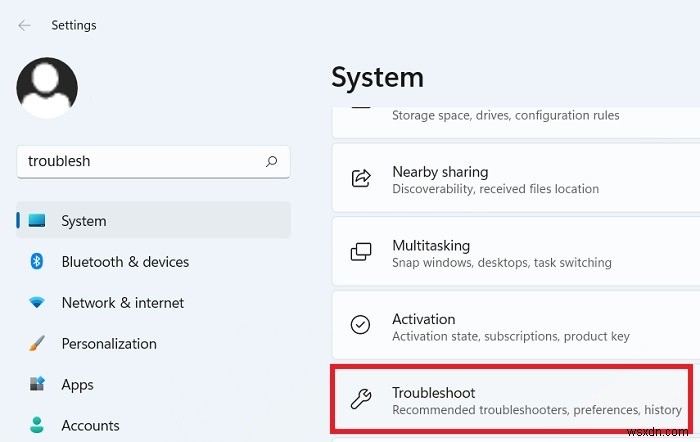The width and height of the screenshot is (700, 442).
Task: Click the settings search box
Action: 140,161
